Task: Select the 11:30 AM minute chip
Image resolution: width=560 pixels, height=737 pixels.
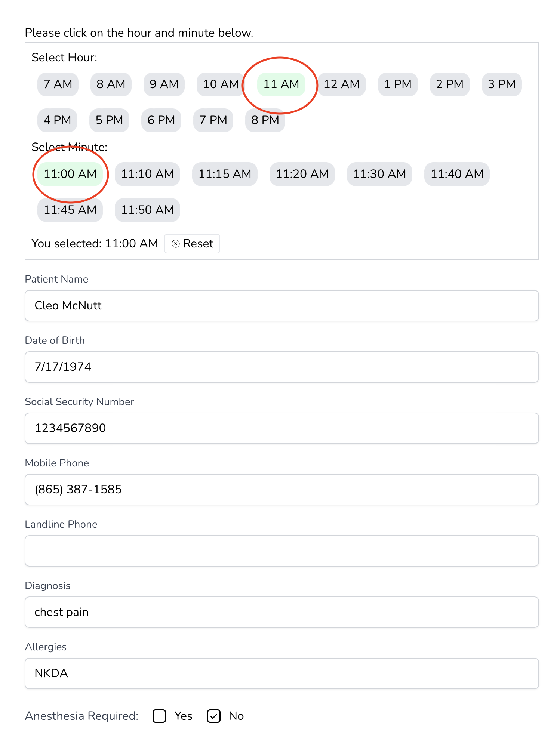Action: (379, 174)
